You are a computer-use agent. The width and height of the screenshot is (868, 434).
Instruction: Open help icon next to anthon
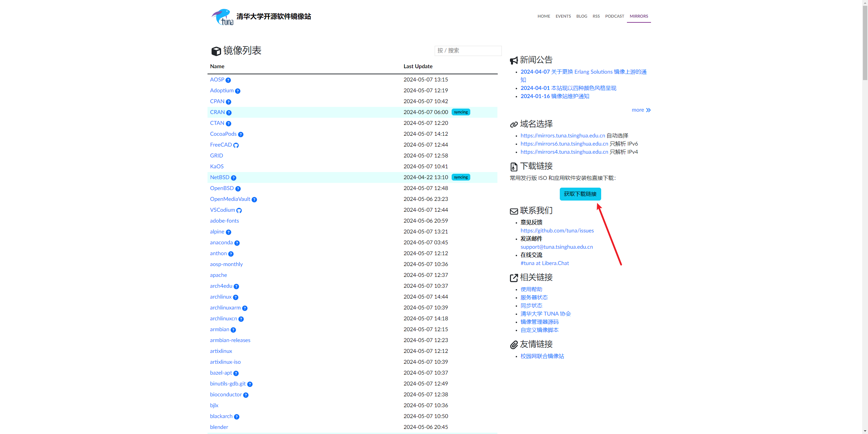coord(231,254)
